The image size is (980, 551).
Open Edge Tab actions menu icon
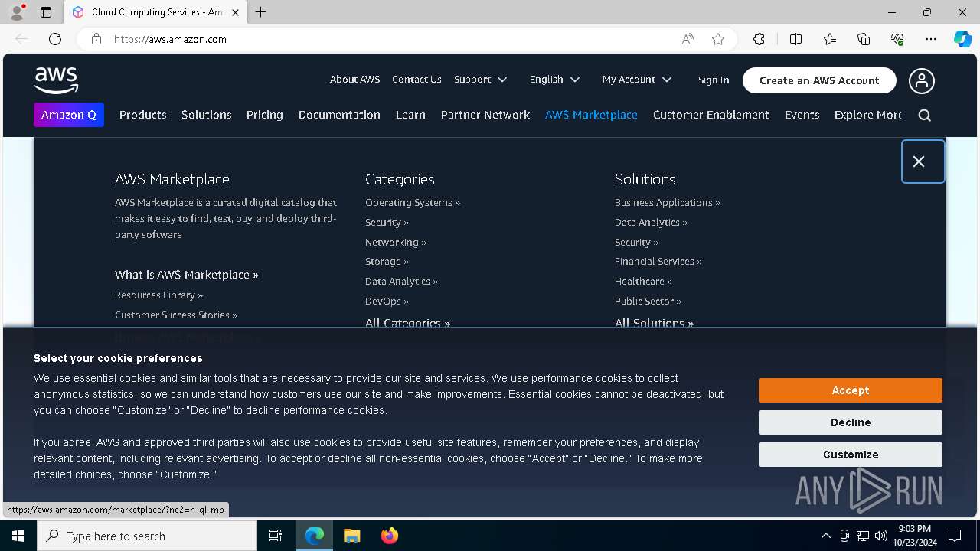pyautogui.click(x=45, y=12)
